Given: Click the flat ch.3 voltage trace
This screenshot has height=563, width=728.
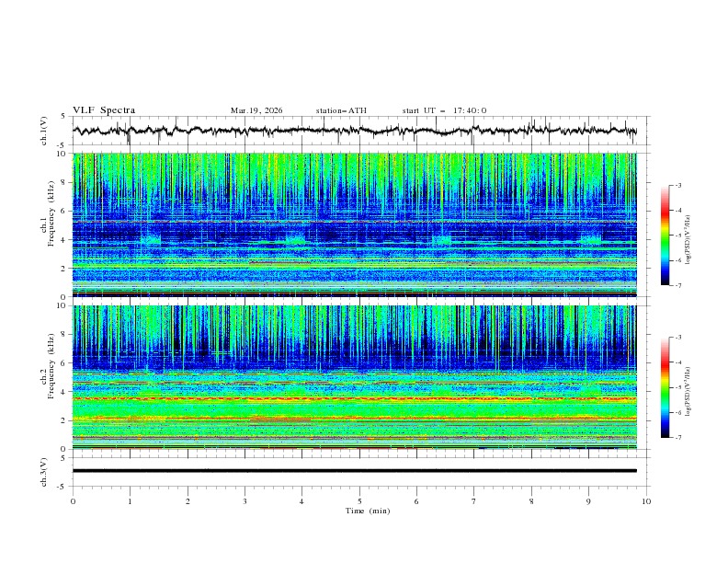Looking at the screenshot, I should click(x=355, y=471).
